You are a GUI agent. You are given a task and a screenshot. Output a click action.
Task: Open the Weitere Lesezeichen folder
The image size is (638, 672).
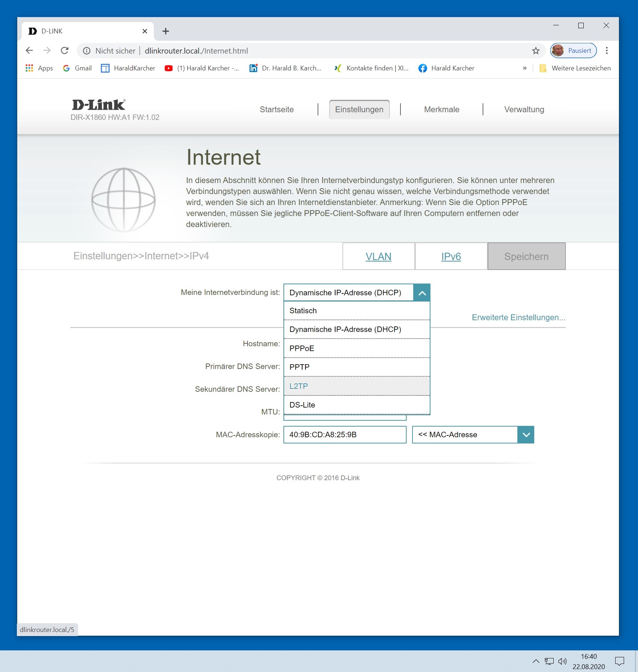pyautogui.click(x=575, y=68)
